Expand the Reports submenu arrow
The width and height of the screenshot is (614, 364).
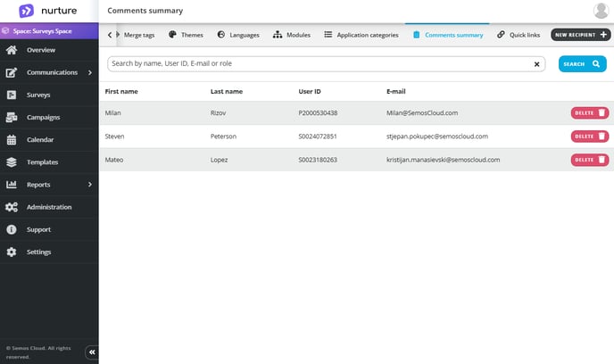tap(90, 185)
